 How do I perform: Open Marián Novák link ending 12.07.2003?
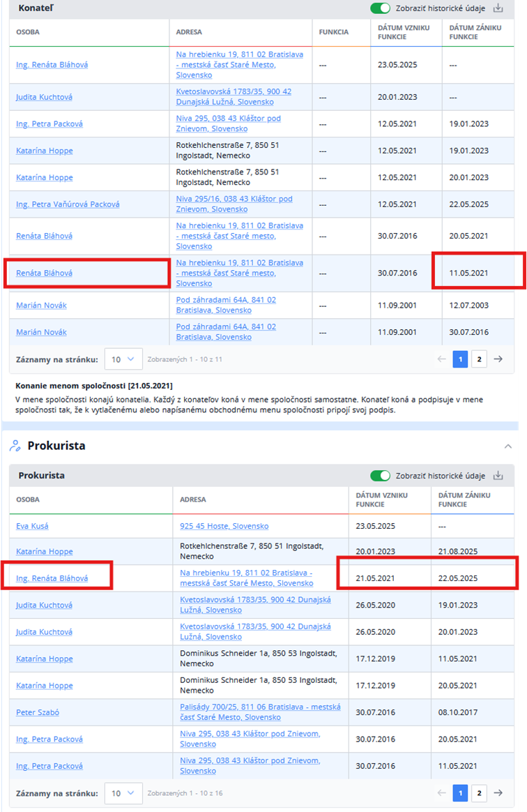click(x=41, y=305)
